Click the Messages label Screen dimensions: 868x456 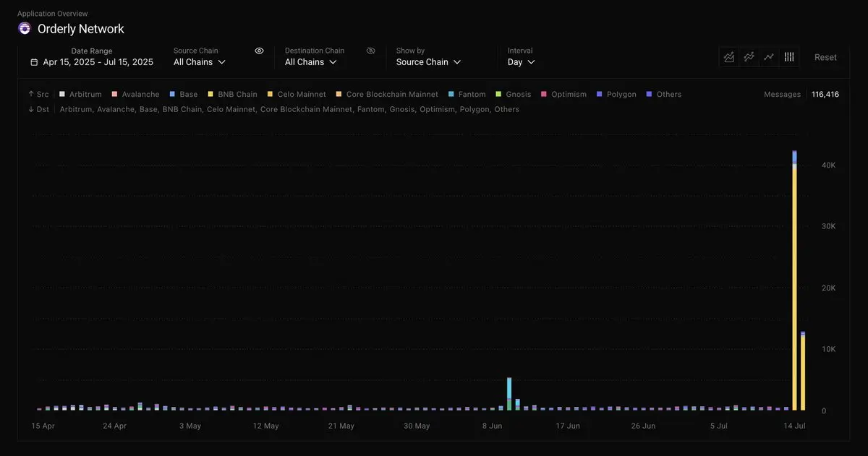[x=782, y=94]
